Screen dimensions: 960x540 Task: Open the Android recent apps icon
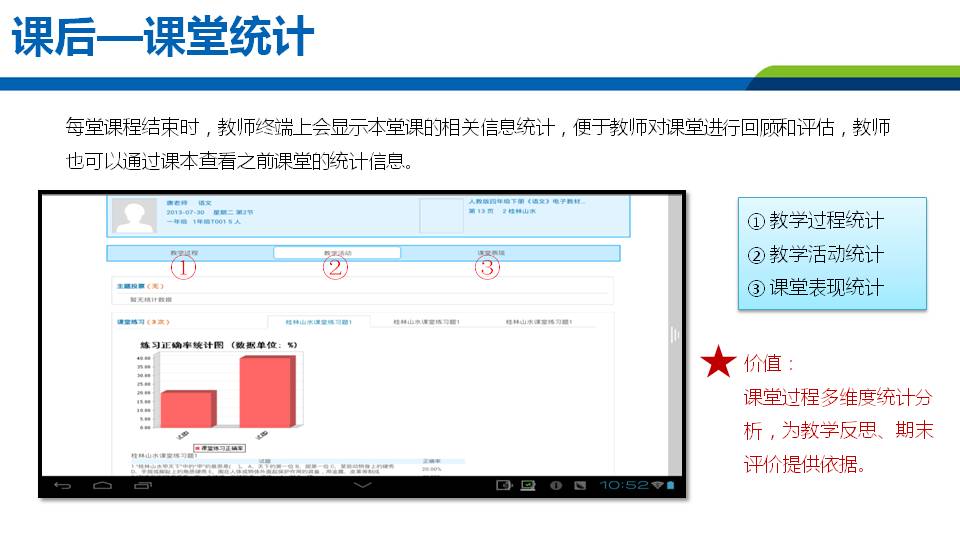143,486
